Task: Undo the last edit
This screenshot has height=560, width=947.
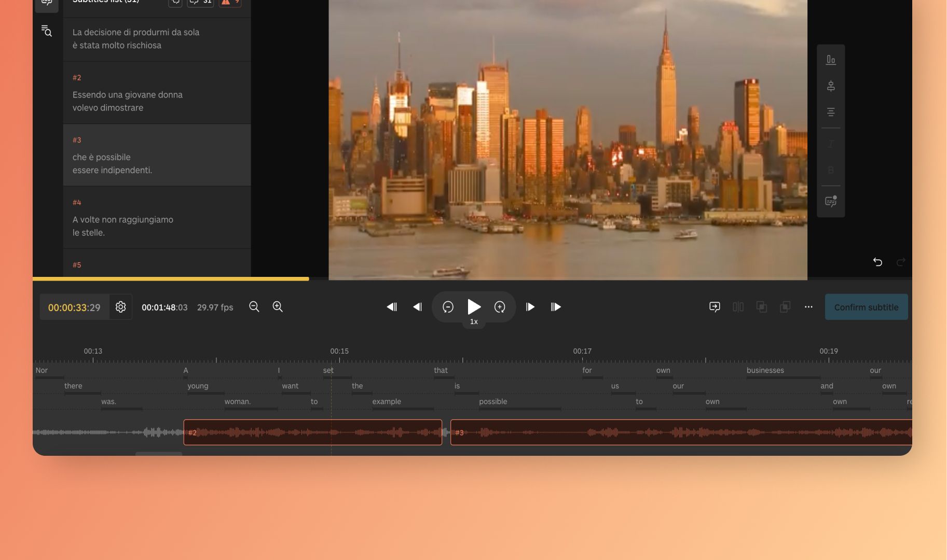Action: (x=877, y=262)
